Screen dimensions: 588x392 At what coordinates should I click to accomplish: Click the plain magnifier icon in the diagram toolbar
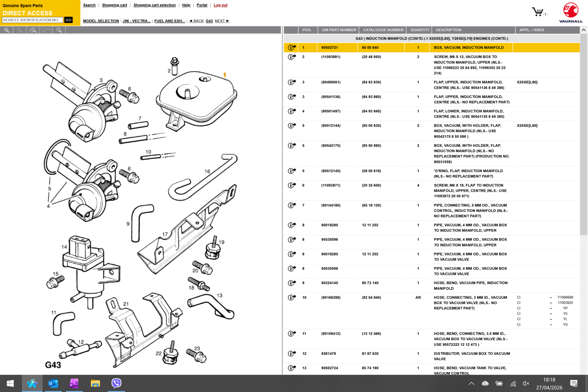(x=59, y=30)
